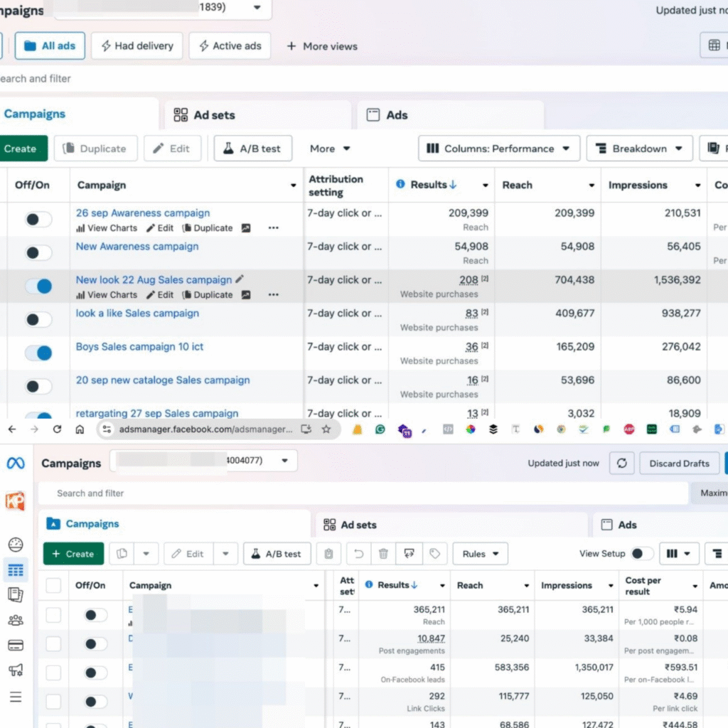Image resolution: width=728 pixels, height=728 pixels.
Task: Open the 26 sep Awareness campaign link
Action: pos(142,213)
